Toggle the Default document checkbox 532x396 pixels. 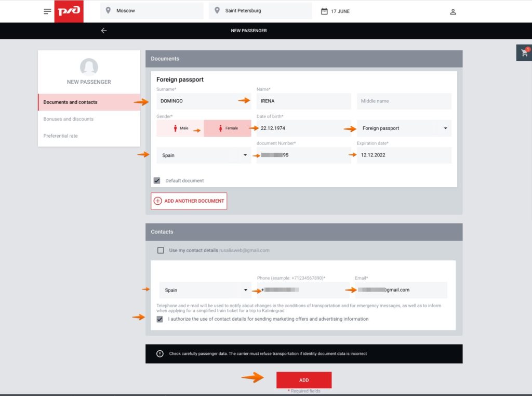[x=157, y=180]
